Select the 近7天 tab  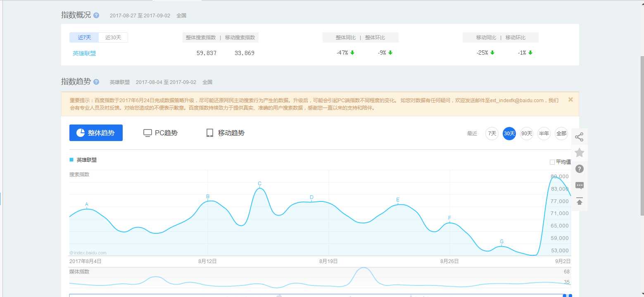pyautogui.click(x=84, y=37)
